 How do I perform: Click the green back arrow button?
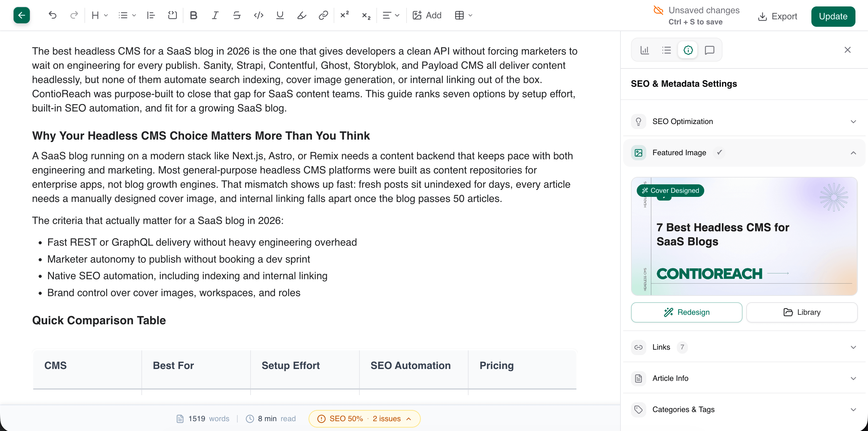[22, 15]
